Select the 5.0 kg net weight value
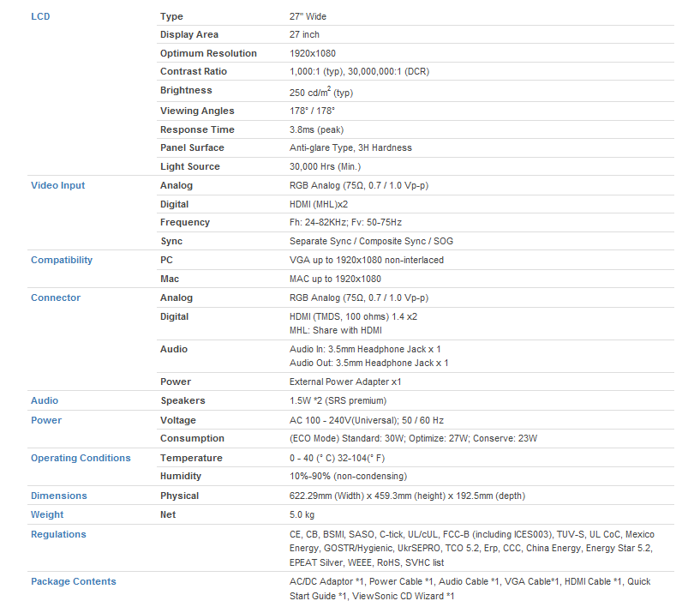Image resolution: width=700 pixels, height=613 pixels. [x=302, y=514]
